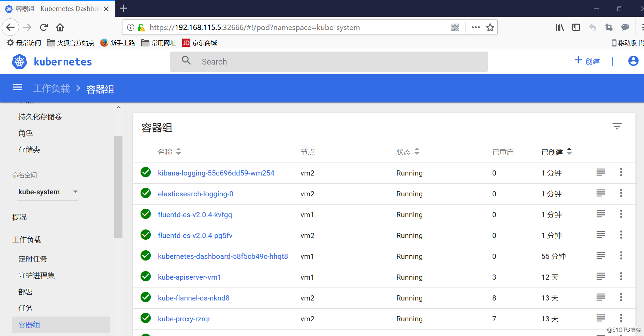Click the dashboard Search field
This screenshot has height=336, width=644.
[x=329, y=61]
